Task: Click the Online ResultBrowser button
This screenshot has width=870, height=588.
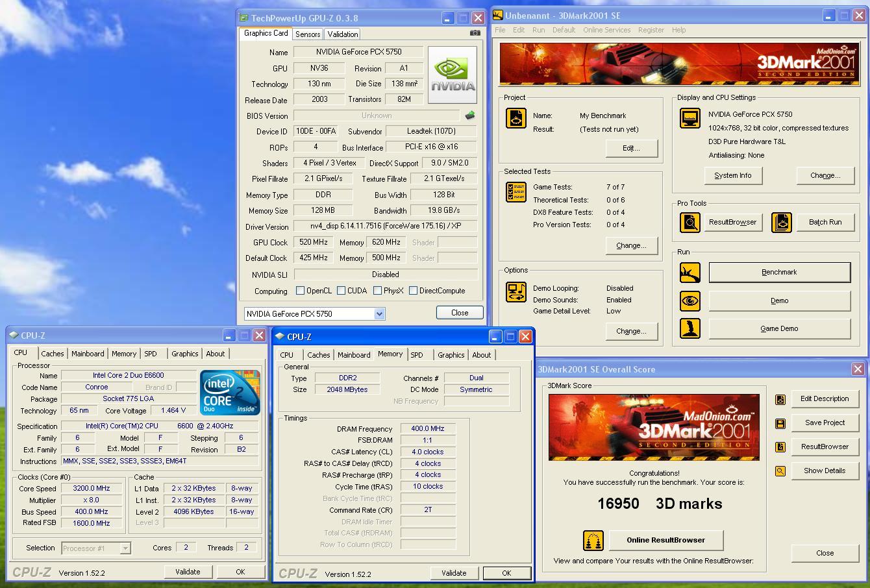Action: point(665,540)
